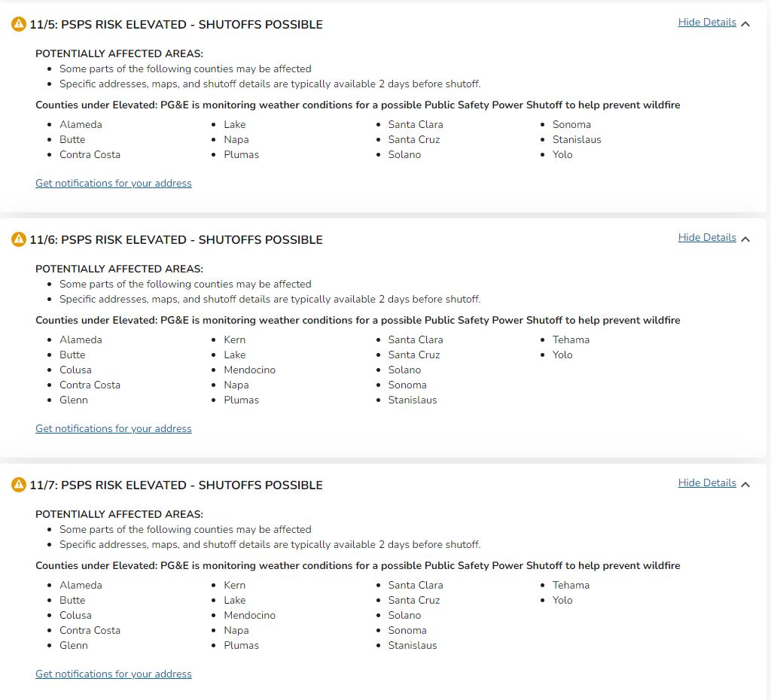Click the 11/6 PSPS RISK ELEVATED heading
Image resolution: width=771 pixels, height=700 pixels.
coord(176,240)
